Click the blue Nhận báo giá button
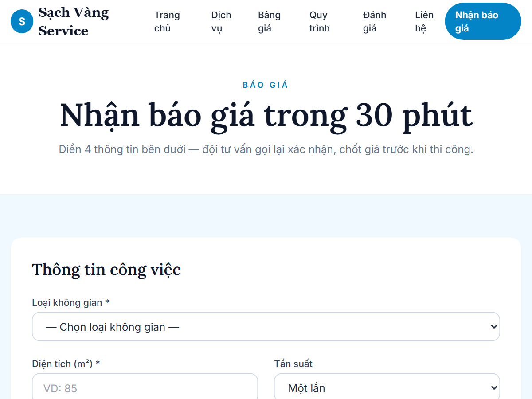This screenshot has width=532, height=399. click(483, 21)
